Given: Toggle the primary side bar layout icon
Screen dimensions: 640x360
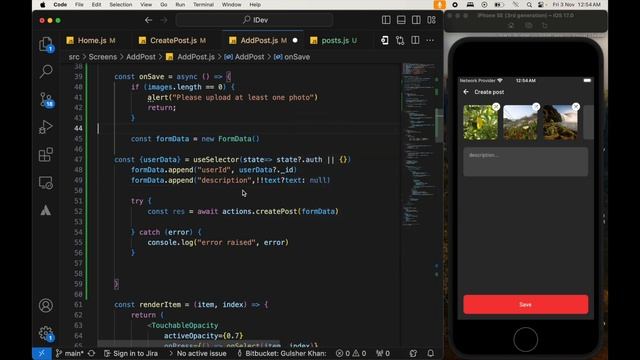Looking at the screenshot, I should 386,20.
